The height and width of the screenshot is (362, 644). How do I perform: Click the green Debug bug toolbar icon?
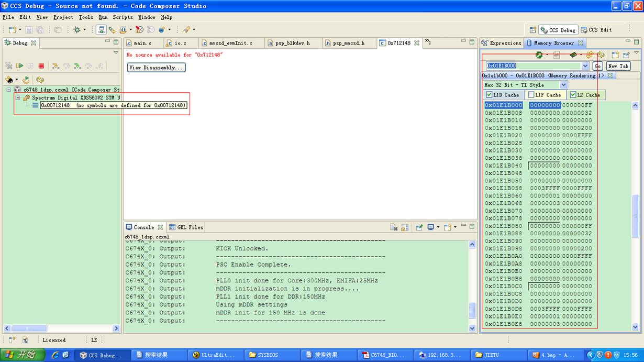(x=77, y=30)
